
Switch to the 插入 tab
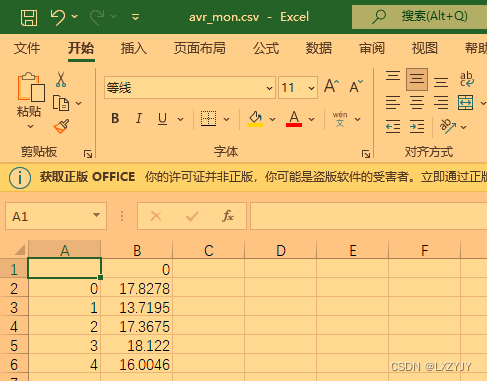click(134, 48)
